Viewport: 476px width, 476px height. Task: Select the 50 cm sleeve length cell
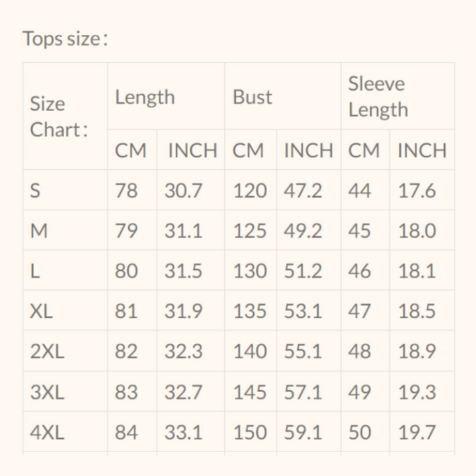pos(360,432)
